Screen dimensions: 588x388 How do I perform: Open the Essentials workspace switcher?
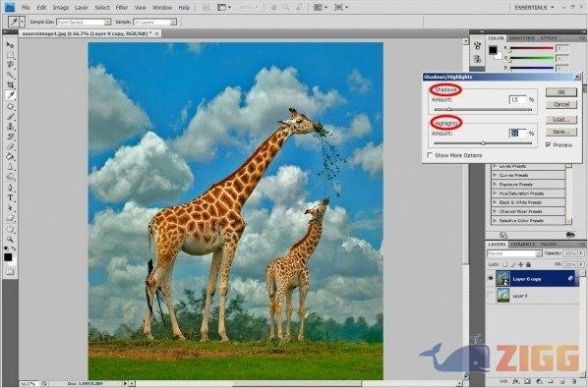pyautogui.click(x=533, y=7)
